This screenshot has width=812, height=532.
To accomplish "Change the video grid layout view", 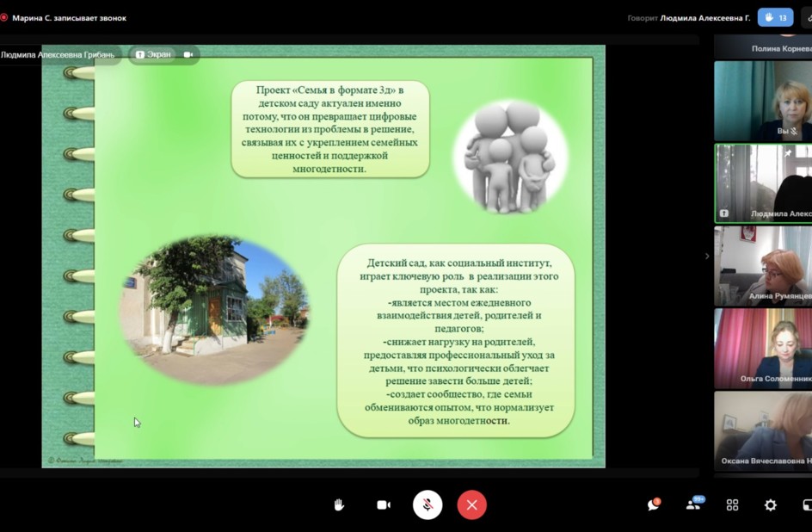I will pyautogui.click(x=732, y=505).
